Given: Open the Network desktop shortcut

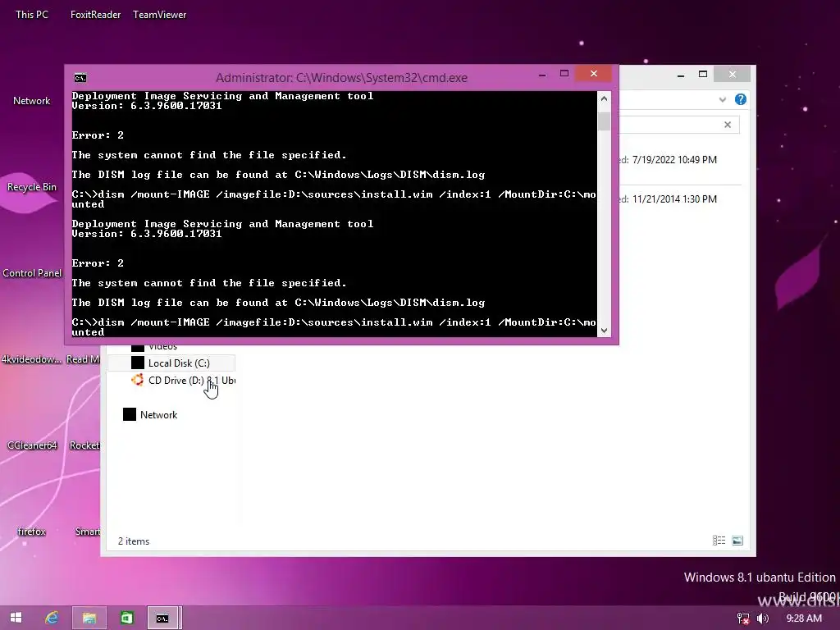Looking at the screenshot, I should [32, 101].
